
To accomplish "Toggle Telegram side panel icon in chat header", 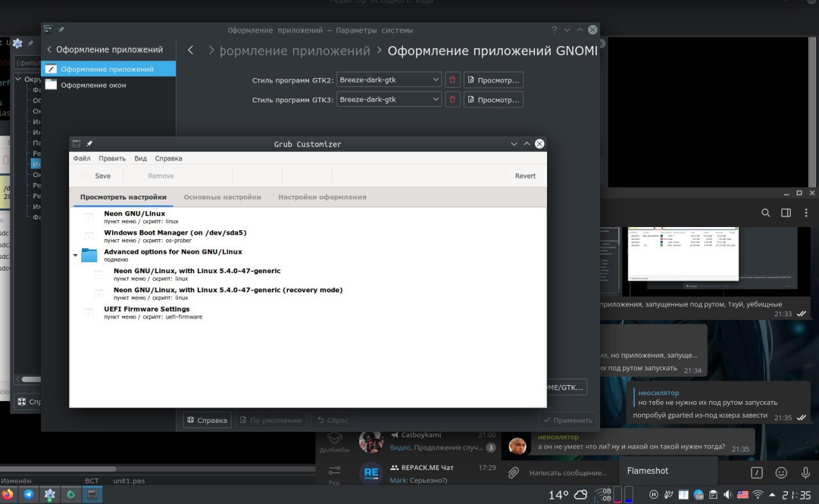I will tap(786, 213).
